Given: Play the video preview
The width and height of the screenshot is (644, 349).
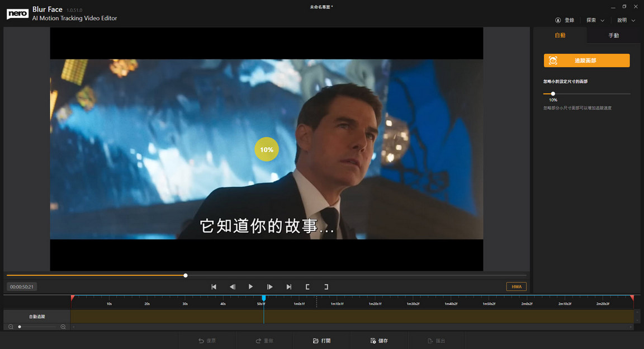Looking at the screenshot, I should 250,287.
